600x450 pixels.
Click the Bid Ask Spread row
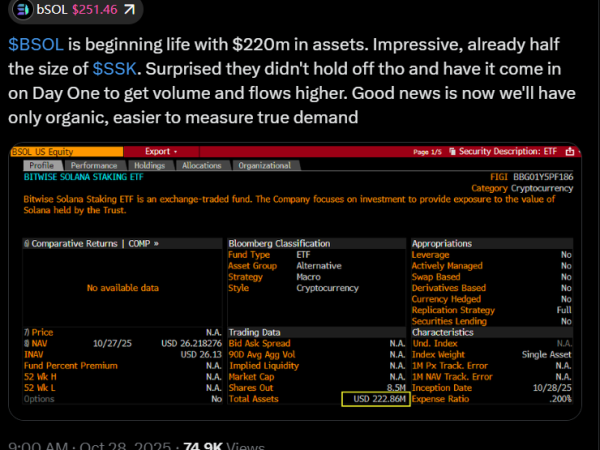coord(316,343)
